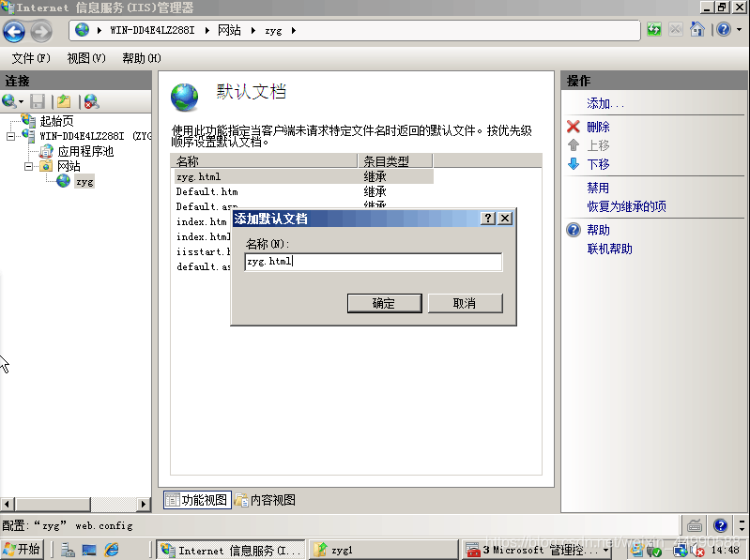Click the help question mark in dialog title

488,219
